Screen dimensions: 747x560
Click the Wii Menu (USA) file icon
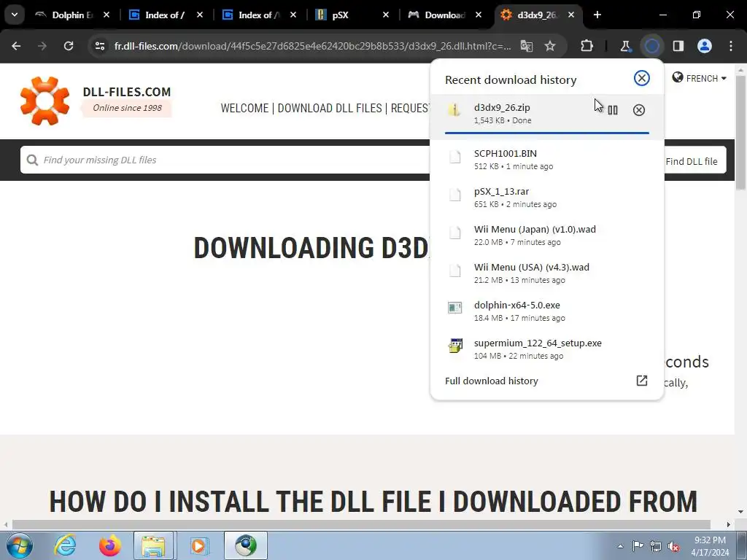click(x=455, y=271)
